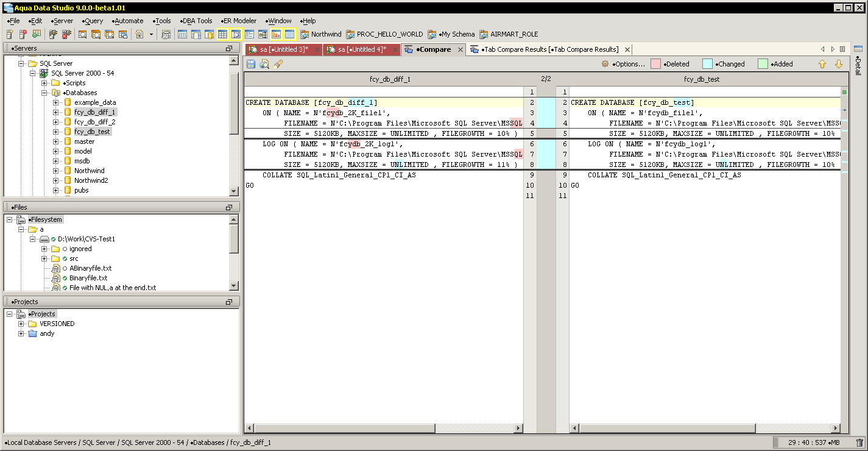Click the brush clear icon in Compare toolbar
Screen dimensions: 868x451
[x=278, y=64]
